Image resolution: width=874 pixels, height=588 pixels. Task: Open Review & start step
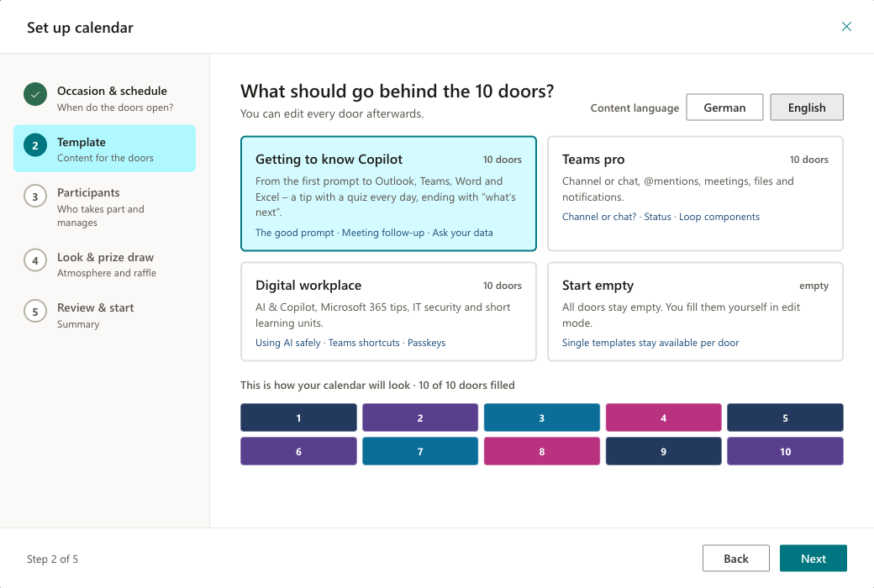coord(105,315)
